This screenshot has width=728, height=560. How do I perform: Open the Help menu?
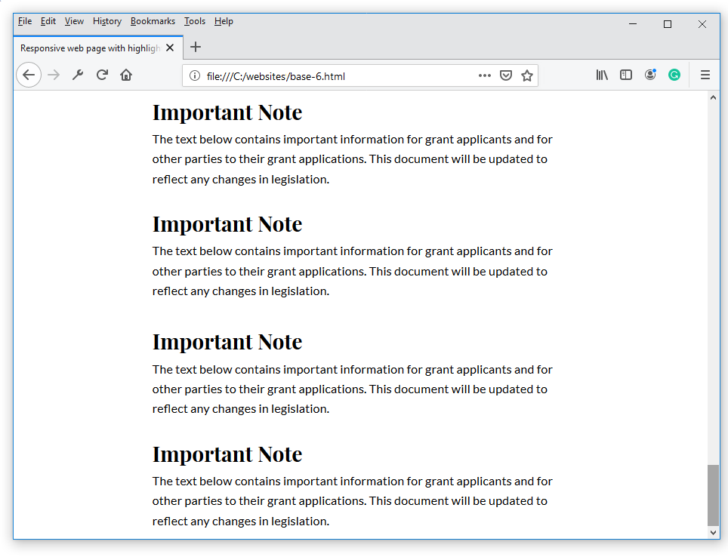pos(224,21)
